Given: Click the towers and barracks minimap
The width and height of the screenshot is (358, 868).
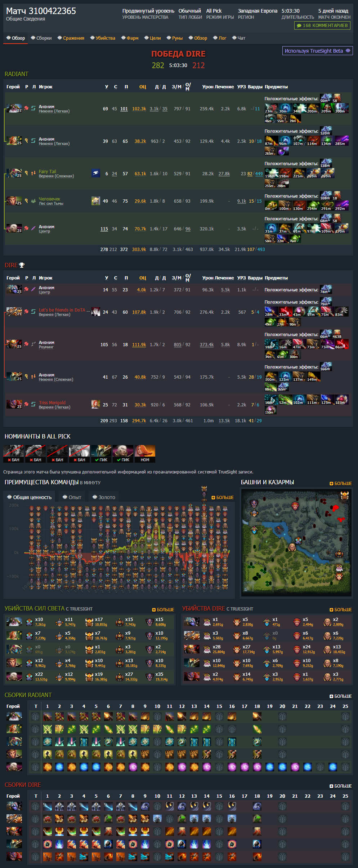Looking at the screenshot, I should pos(296,542).
